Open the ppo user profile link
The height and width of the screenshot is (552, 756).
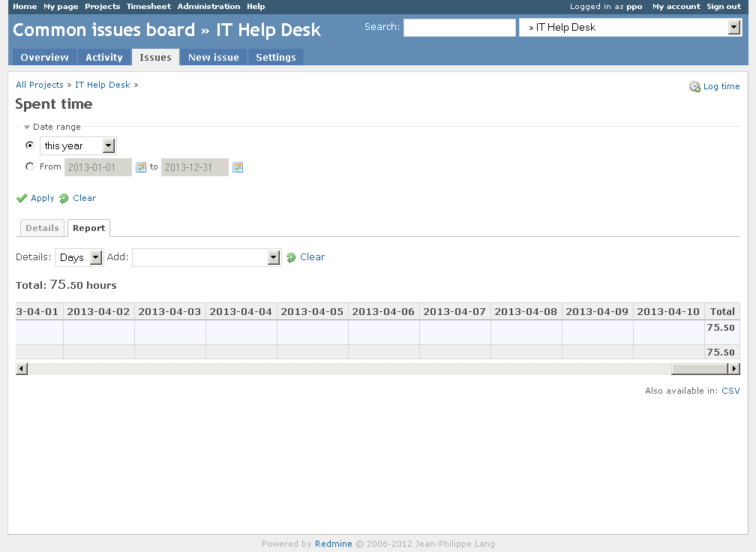(x=634, y=6)
